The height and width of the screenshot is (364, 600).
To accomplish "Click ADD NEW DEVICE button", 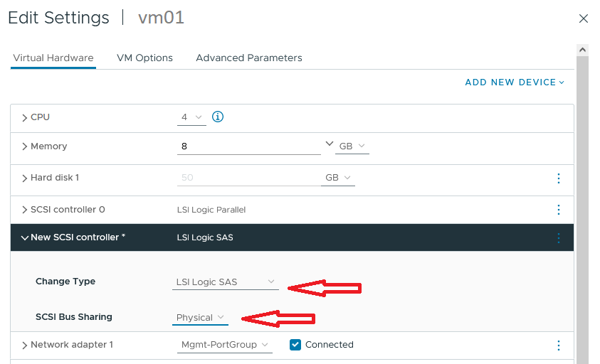I will (515, 82).
